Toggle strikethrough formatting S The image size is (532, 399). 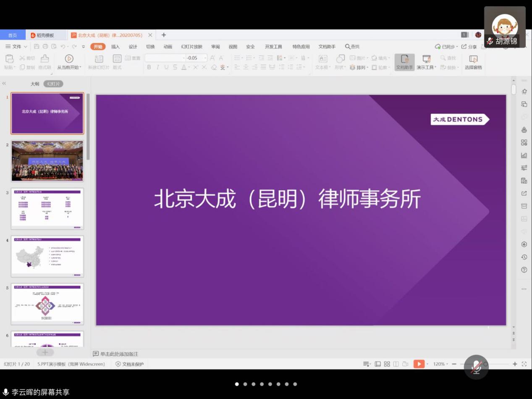(175, 67)
